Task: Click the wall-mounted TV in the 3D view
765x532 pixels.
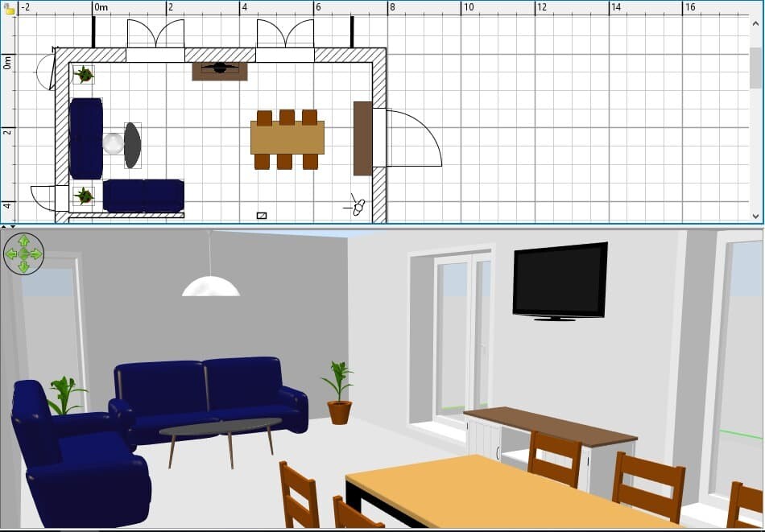Action: click(x=560, y=281)
